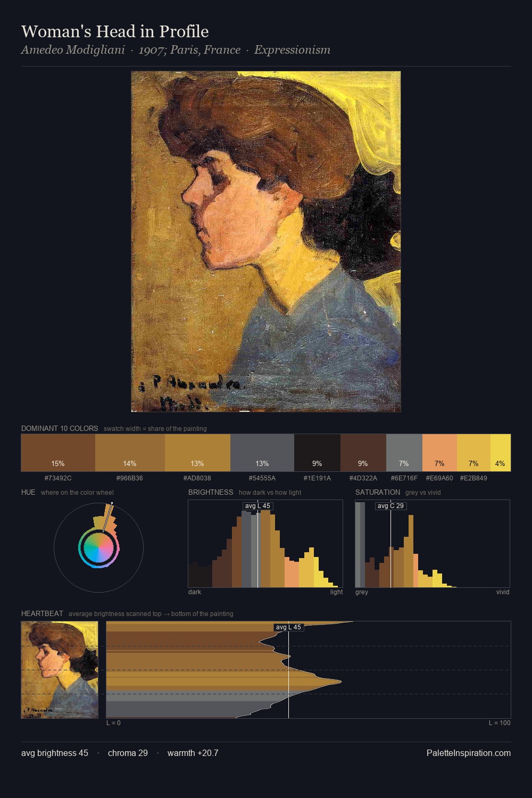Image resolution: width=532 pixels, height=798 pixels.
Task: Click the hex code #E2B849
Action: click(473, 478)
